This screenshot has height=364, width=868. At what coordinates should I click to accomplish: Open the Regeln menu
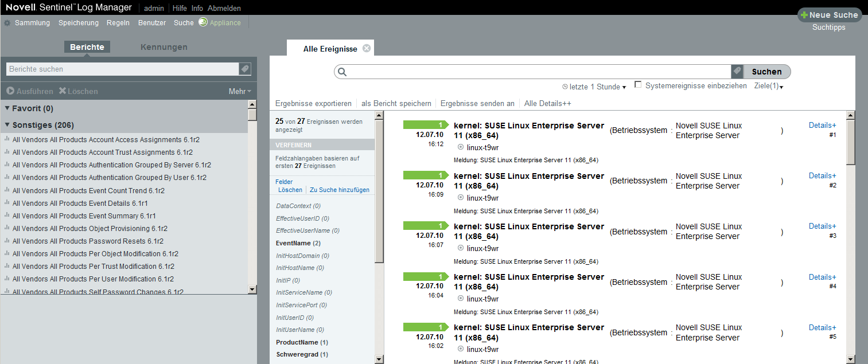[x=118, y=23]
